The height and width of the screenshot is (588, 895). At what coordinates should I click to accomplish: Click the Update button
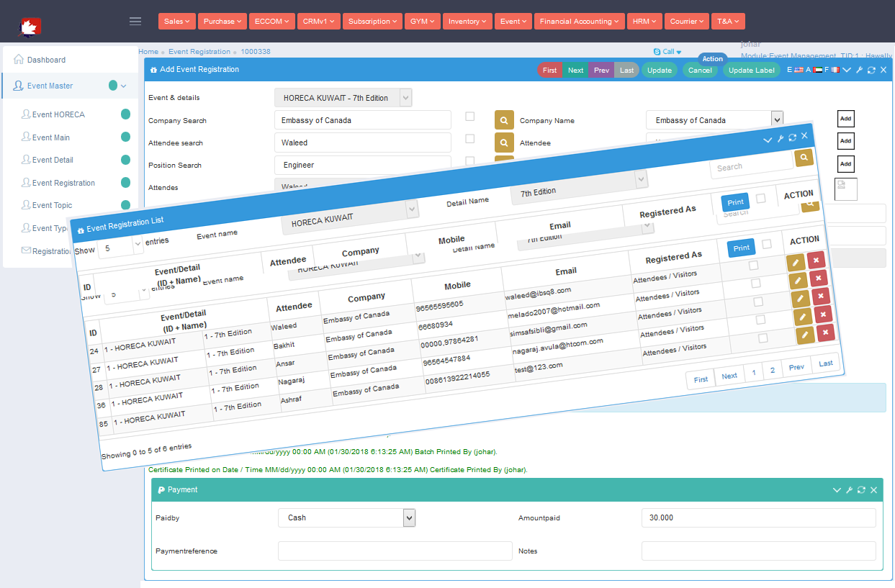click(660, 71)
